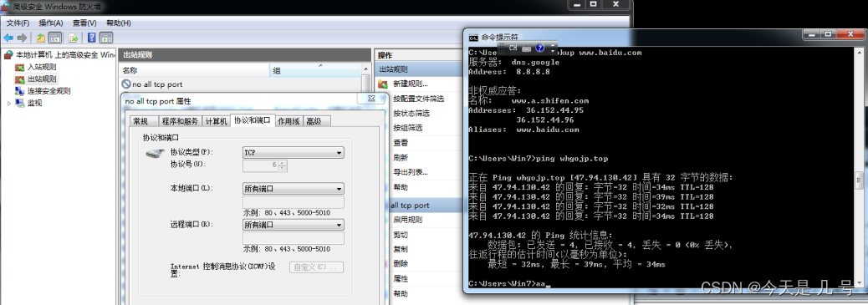The width and height of the screenshot is (868, 305).
Task: Click the blue Back arrow in toolbar
Action: [x=8, y=38]
